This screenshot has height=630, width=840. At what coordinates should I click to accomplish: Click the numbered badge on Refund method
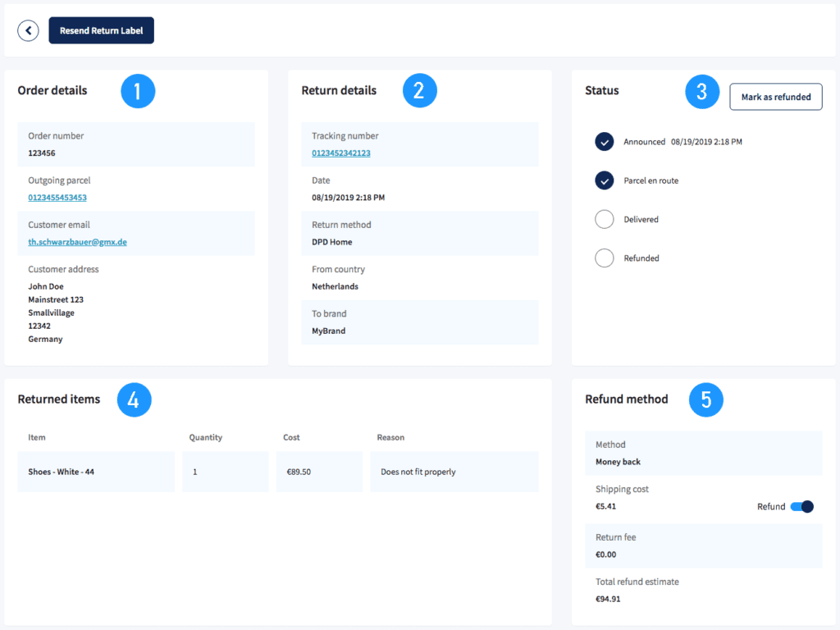[x=706, y=400]
